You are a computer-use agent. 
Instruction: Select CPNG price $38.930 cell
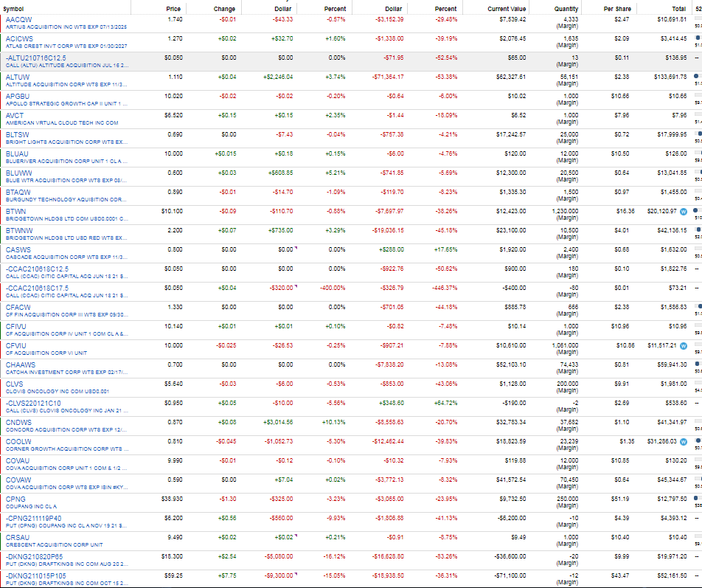pos(172,499)
